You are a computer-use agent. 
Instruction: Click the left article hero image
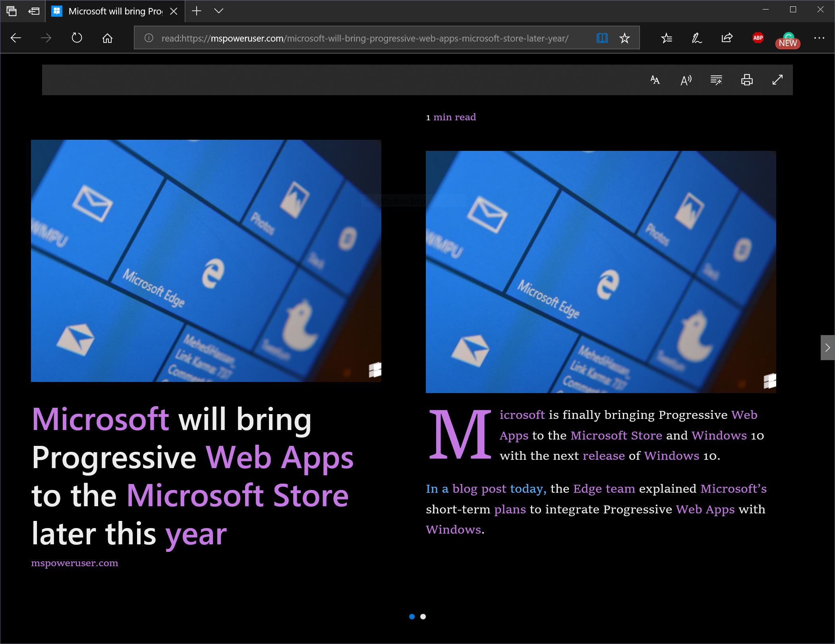[x=206, y=261]
